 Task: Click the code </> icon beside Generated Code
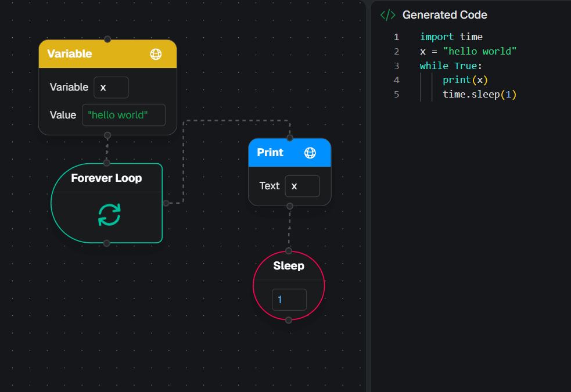(387, 15)
